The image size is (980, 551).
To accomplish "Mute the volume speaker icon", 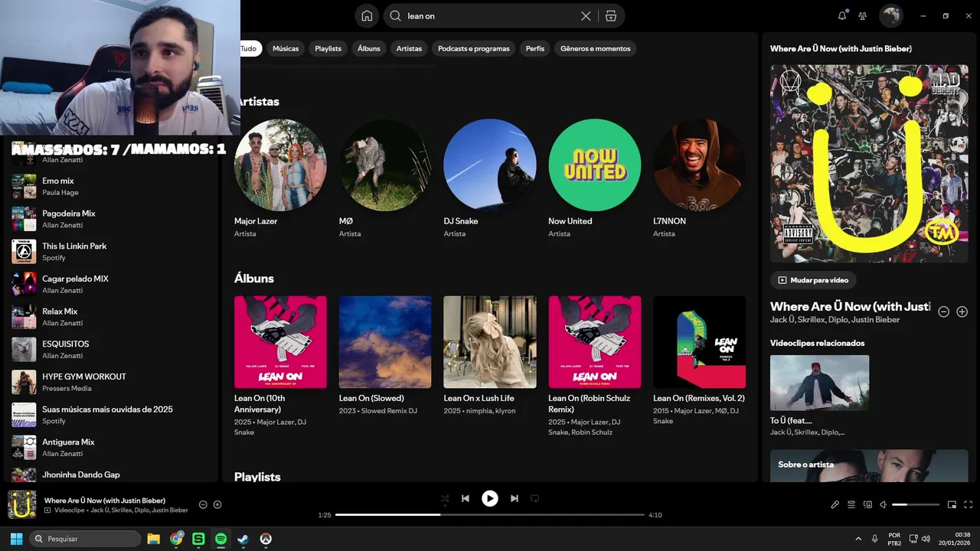I will 883,504.
